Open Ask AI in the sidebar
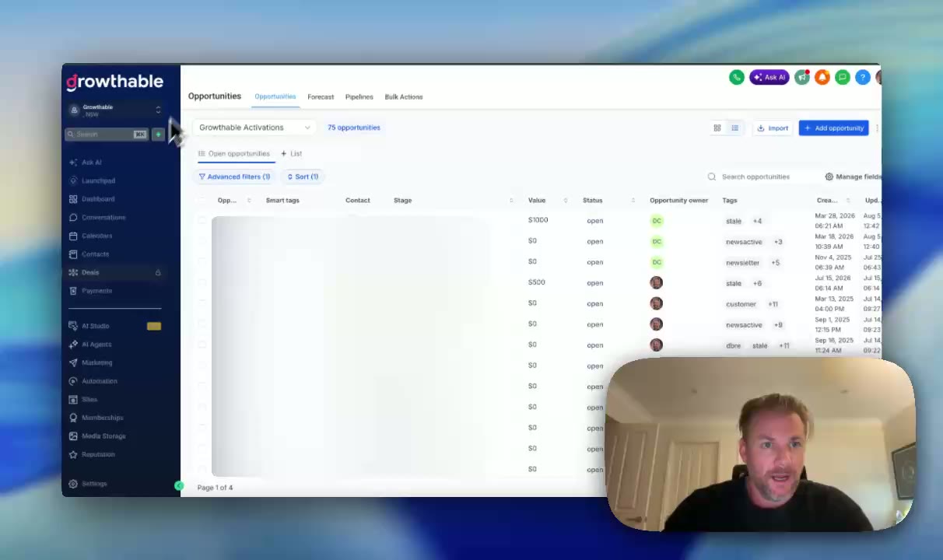943x560 pixels. tap(92, 162)
